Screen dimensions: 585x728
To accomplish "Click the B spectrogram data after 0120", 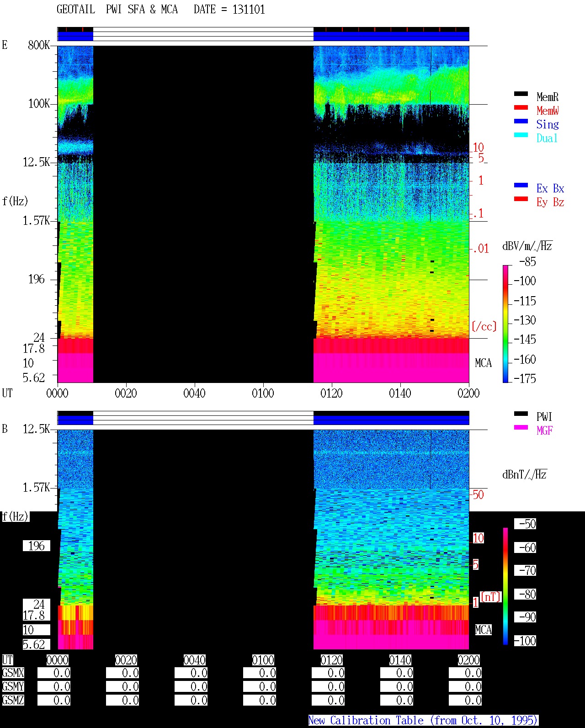I will click(391, 539).
